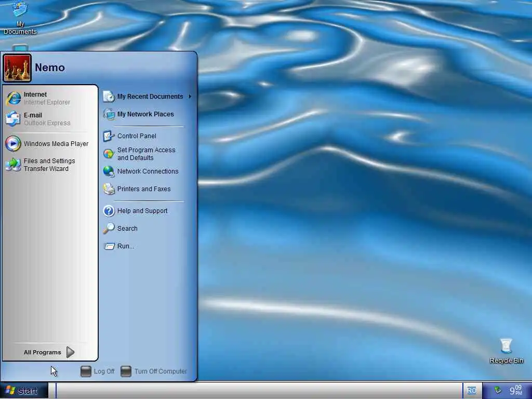Click the Search magnifying glass icon
Screen dimensions: 532x399
click(109, 229)
